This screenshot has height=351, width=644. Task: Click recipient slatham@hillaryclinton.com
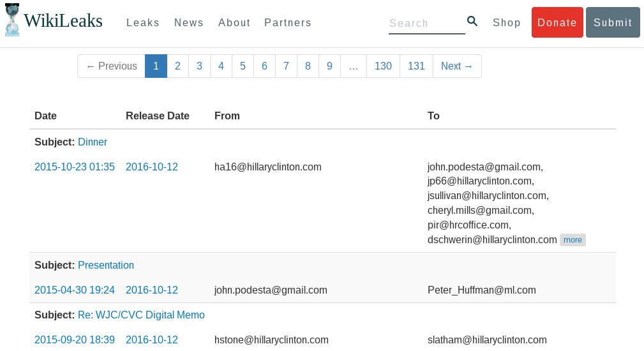coord(487,340)
